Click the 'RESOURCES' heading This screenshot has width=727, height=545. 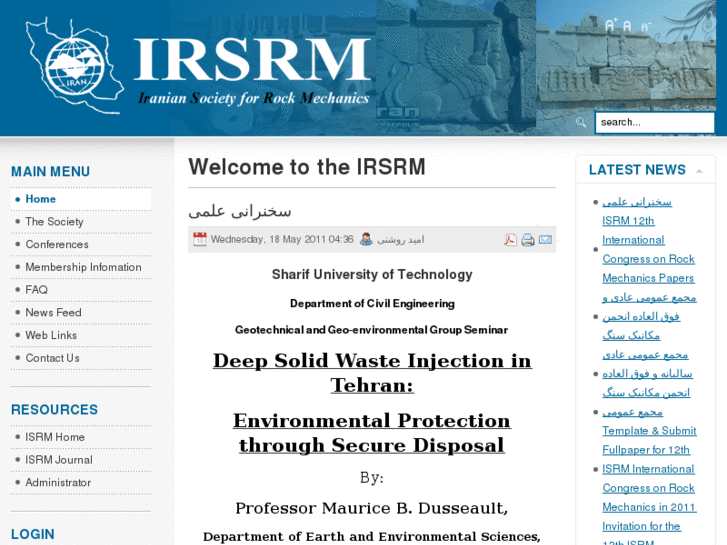coord(54,410)
